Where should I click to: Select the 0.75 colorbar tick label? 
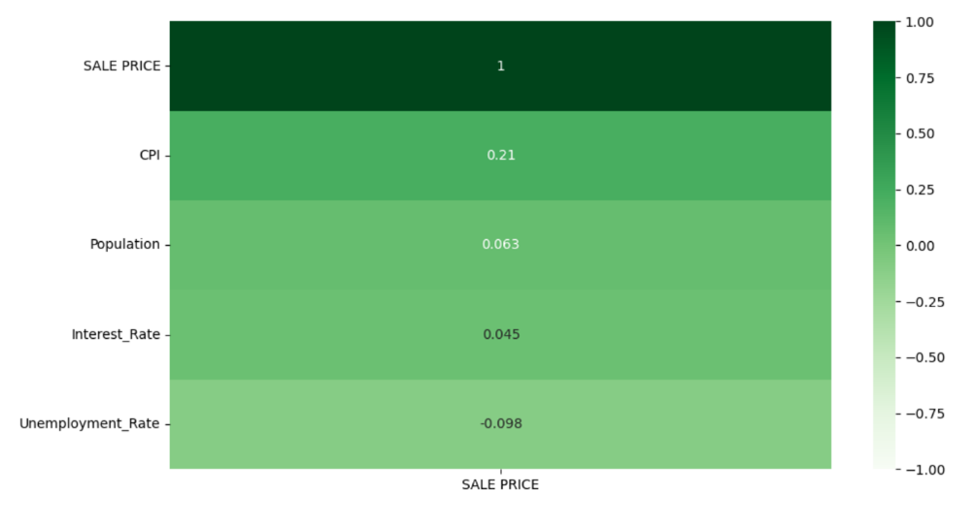[919, 78]
